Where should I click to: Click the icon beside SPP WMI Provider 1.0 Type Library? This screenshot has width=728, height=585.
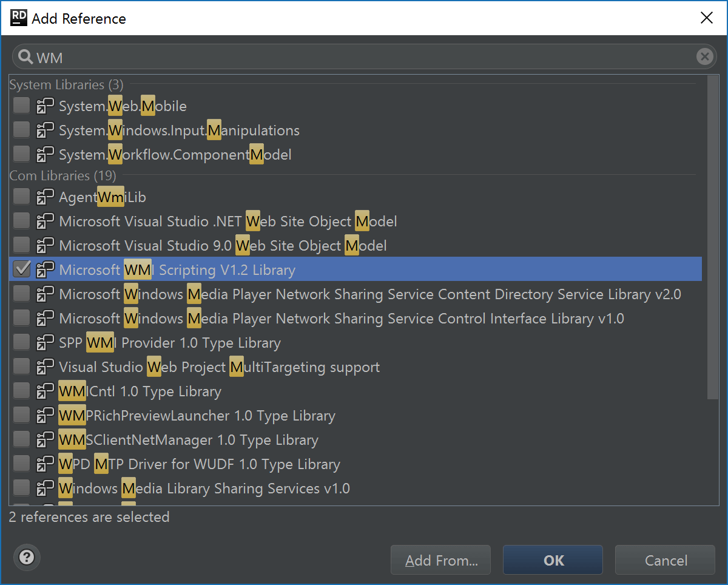45,343
